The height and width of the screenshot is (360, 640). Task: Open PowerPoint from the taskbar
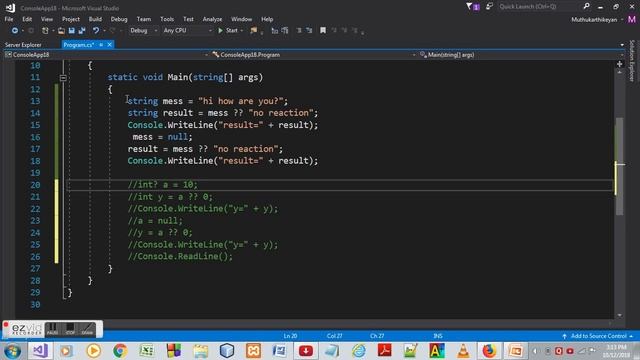click(x=515, y=351)
